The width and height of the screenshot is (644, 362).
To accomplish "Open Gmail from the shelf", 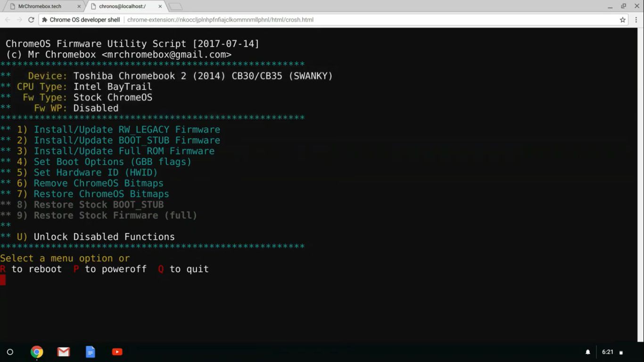I will click(x=64, y=352).
